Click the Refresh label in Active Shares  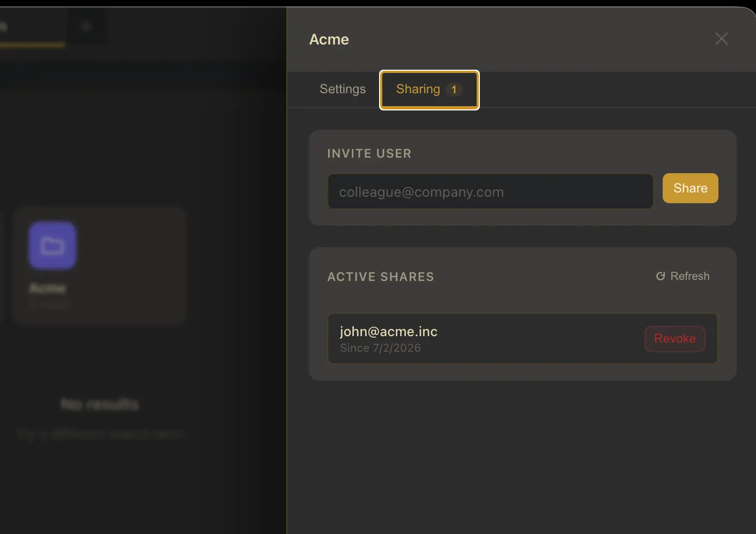click(x=690, y=276)
